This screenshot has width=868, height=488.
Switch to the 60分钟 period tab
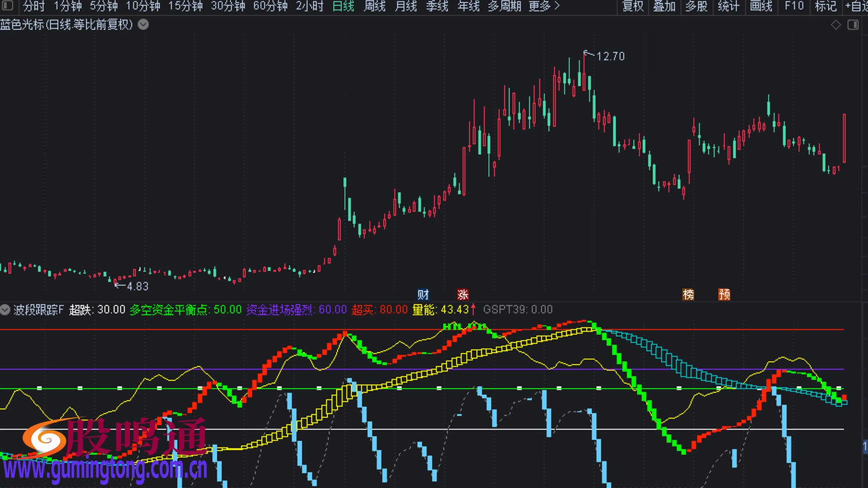tap(270, 6)
